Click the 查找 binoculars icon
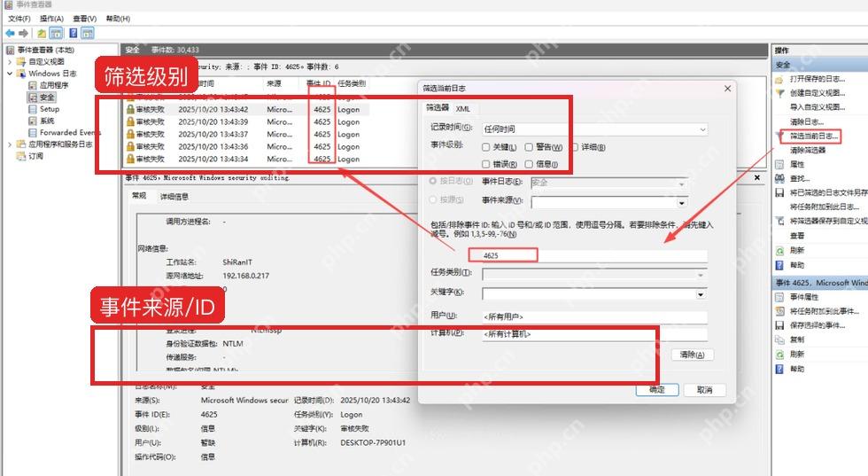The height and width of the screenshot is (476, 868). coord(779,178)
